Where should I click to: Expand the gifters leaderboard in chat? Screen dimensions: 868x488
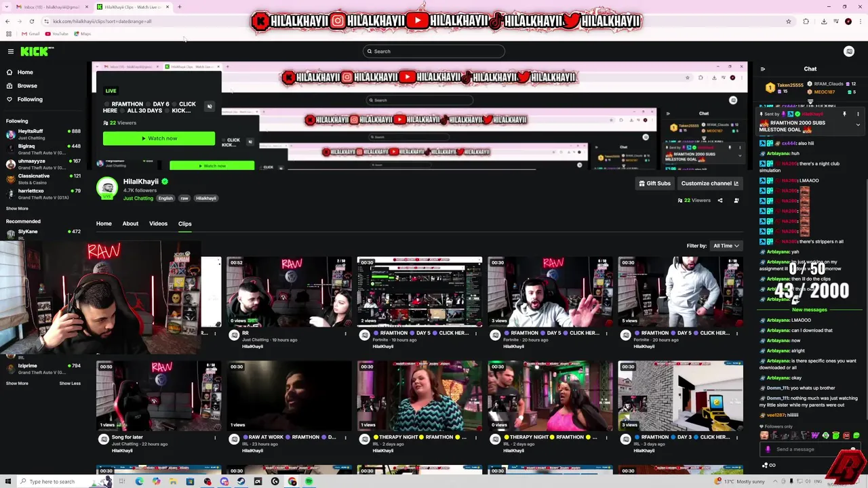click(x=810, y=102)
